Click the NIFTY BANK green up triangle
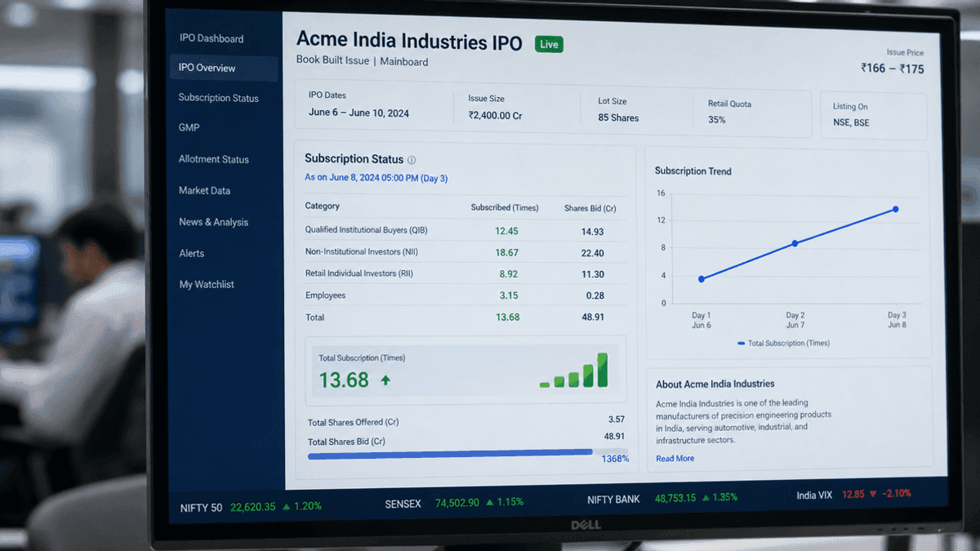Screen dimensions: 980x551 point(707,498)
